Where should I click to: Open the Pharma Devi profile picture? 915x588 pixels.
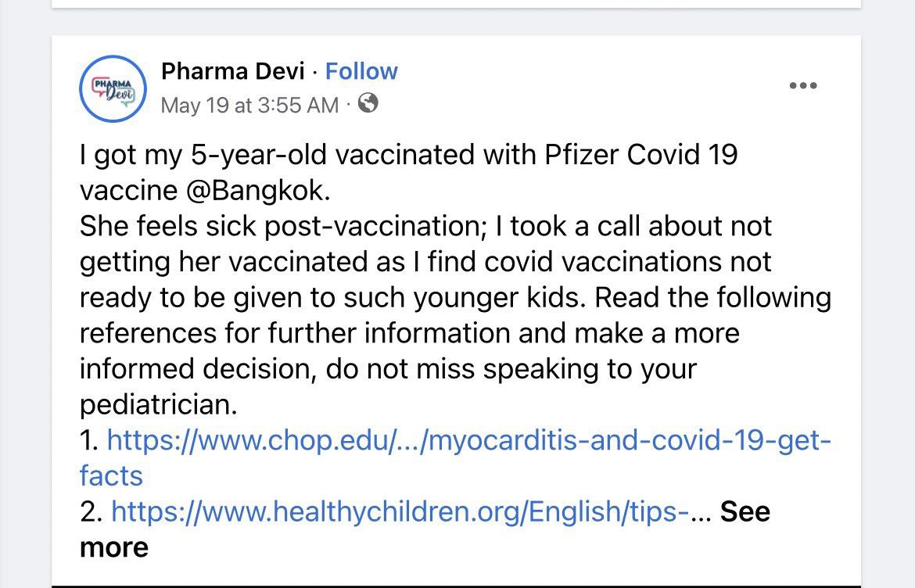click(113, 88)
